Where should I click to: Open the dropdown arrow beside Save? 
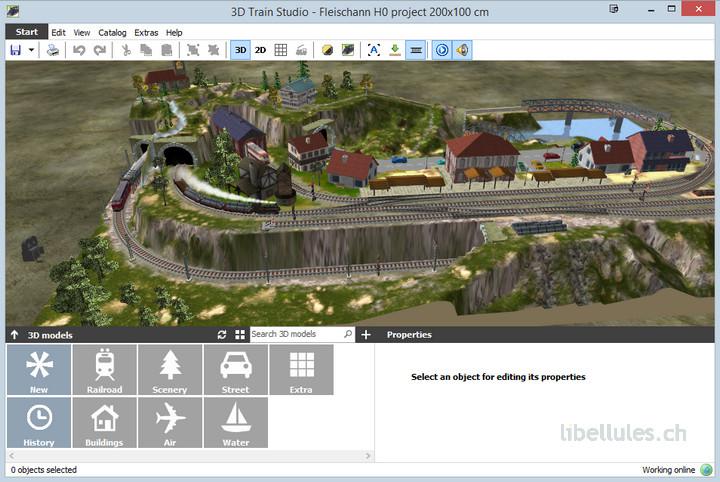click(31, 50)
